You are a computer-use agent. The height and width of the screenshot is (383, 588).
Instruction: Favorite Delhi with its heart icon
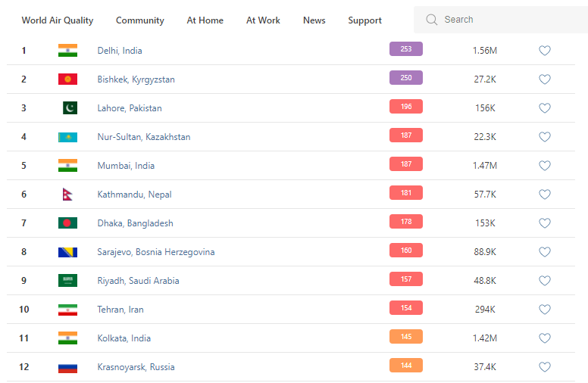tap(544, 51)
